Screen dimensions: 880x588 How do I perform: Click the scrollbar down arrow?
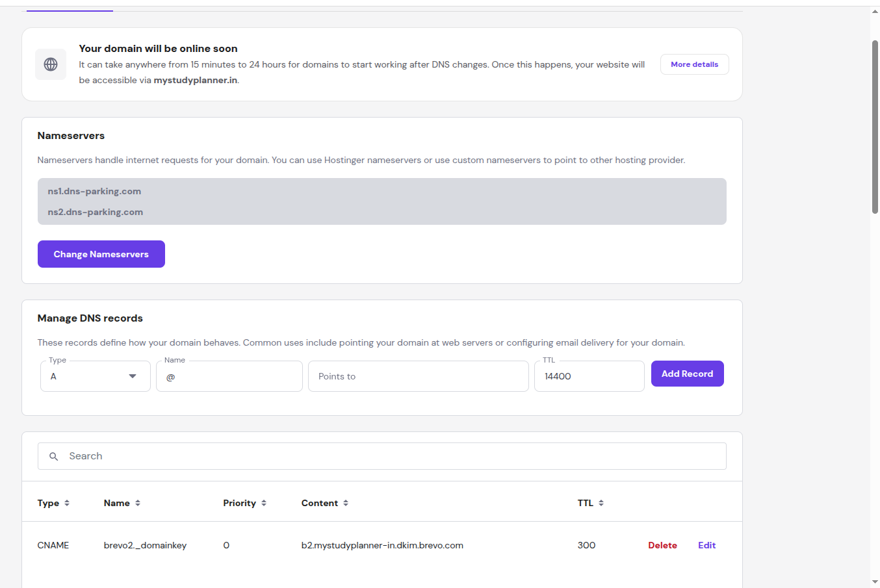click(875, 582)
